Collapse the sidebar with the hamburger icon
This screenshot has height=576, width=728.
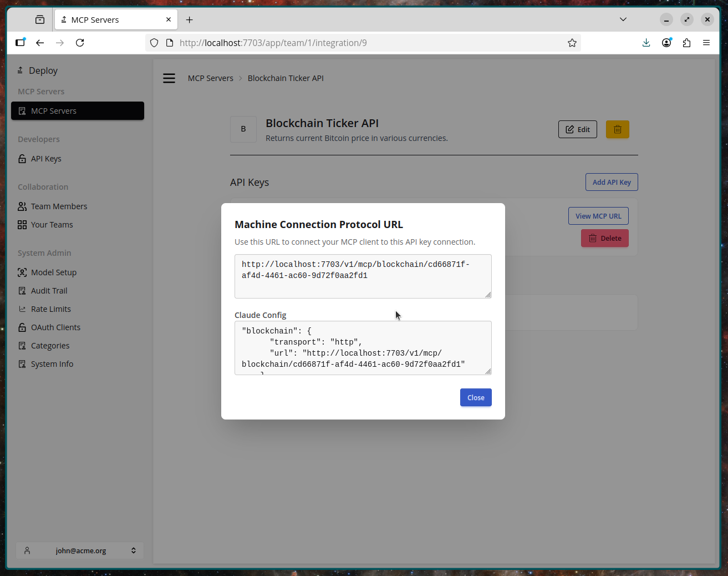(169, 78)
